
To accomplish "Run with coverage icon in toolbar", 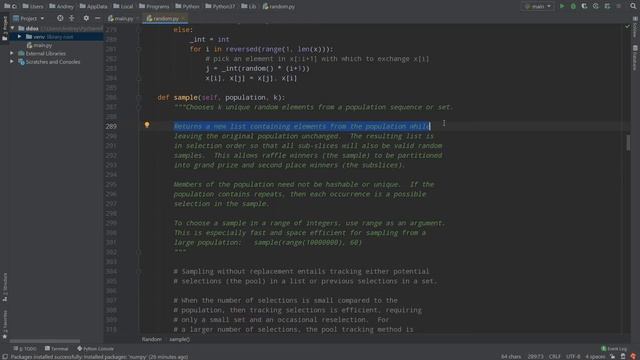I will tap(584, 7).
